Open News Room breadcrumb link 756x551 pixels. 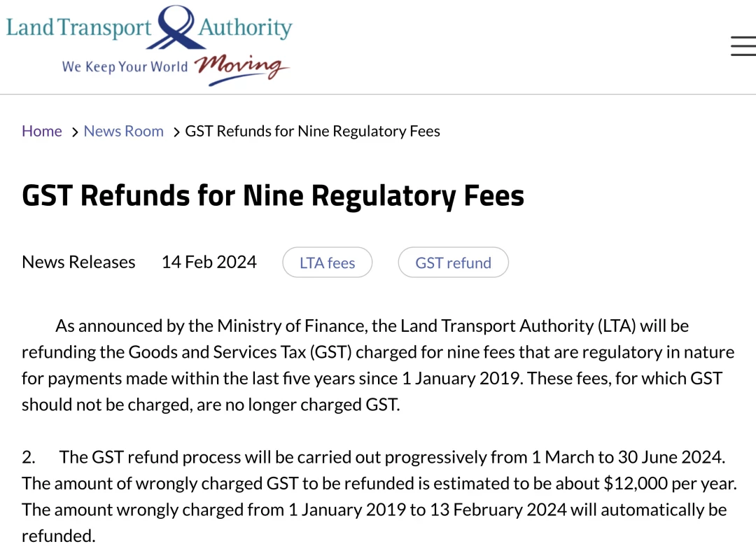pyautogui.click(x=123, y=131)
